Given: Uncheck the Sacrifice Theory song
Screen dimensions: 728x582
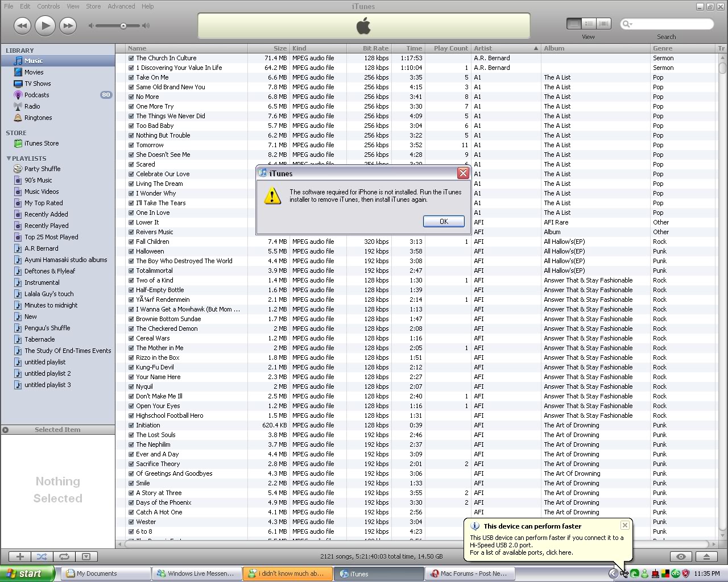Looking at the screenshot, I should coord(131,464).
